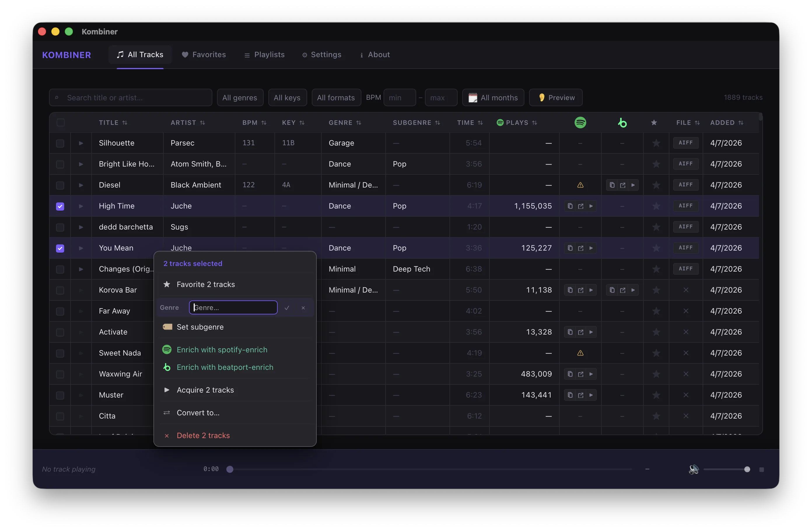Image resolution: width=812 pixels, height=532 pixels.
Task: Star the Korova Bar track
Action: click(x=656, y=290)
